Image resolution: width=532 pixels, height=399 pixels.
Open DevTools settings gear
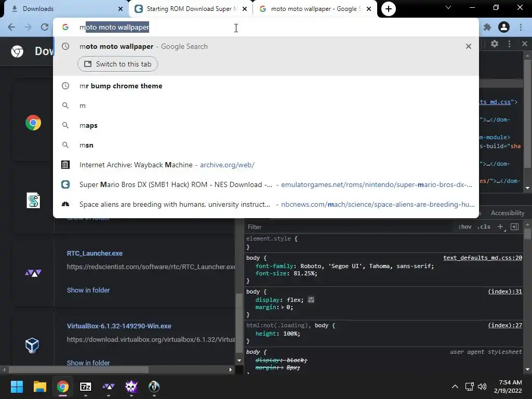[x=495, y=44]
